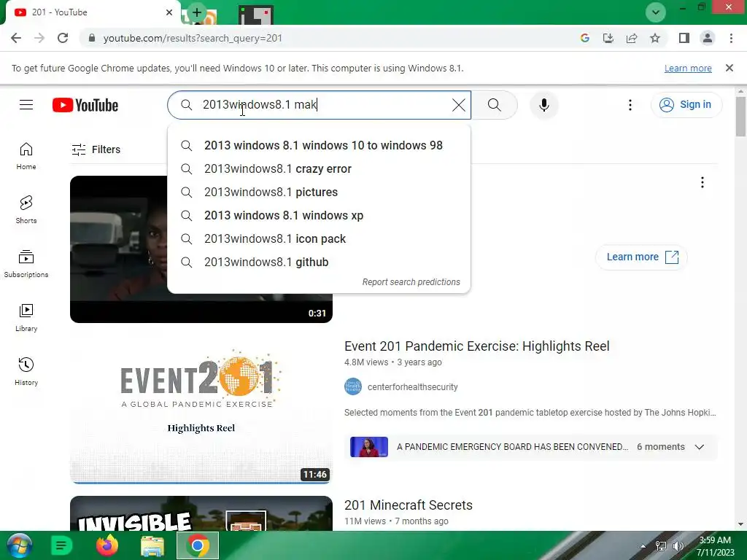The image size is (747, 560).
Task: Select suggestion '2013windows8.1 github'
Action: 319,262
